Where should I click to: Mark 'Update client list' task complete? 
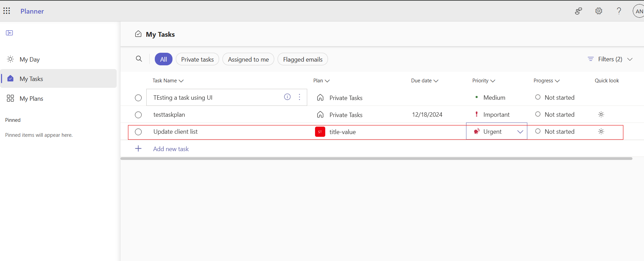[138, 132]
